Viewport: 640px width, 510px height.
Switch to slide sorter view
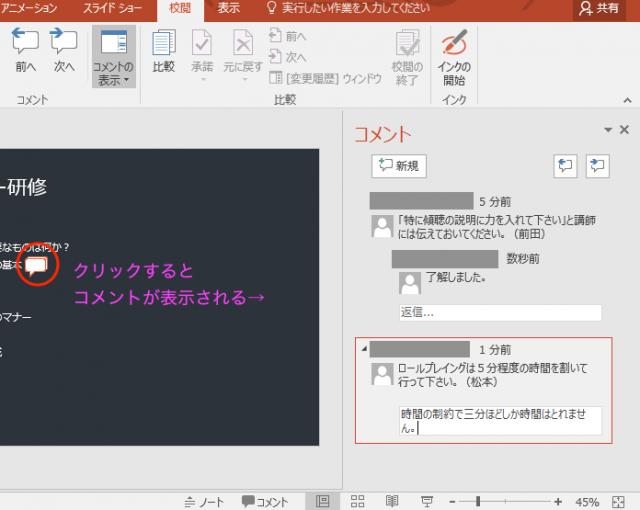pos(357,501)
